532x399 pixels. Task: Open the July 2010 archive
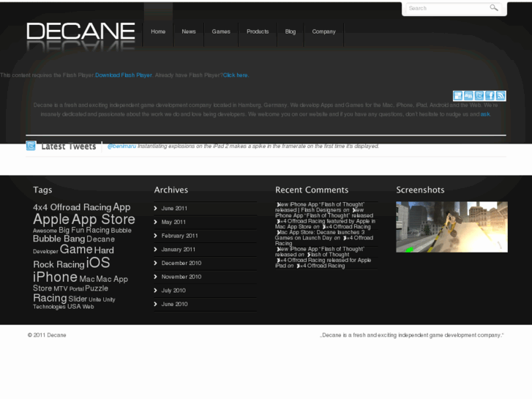point(173,291)
